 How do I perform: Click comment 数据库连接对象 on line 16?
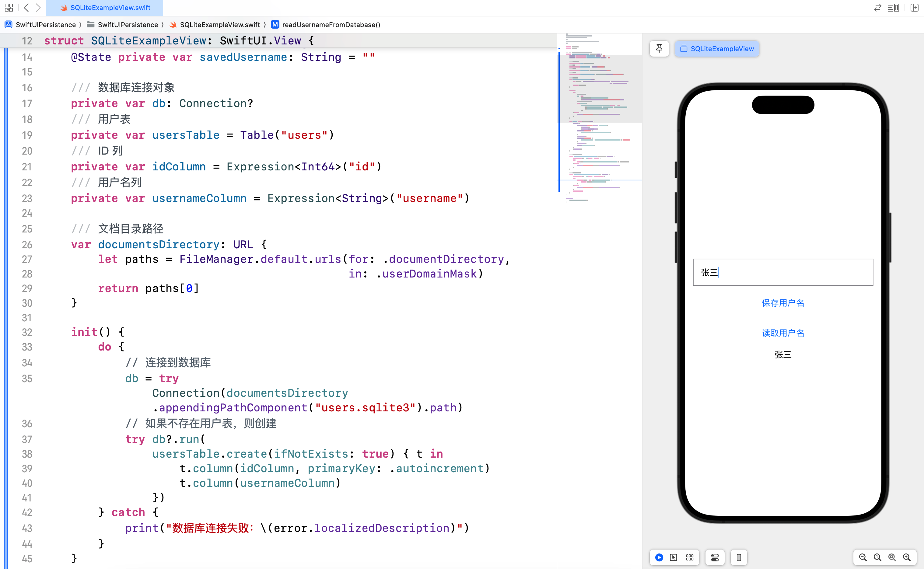tap(136, 88)
